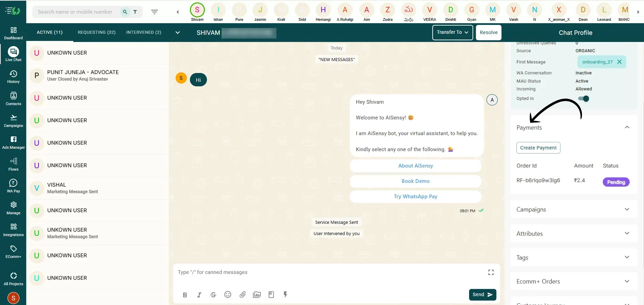The height and width of the screenshot is (305, 644).
Task: Collapse the Payments section
Action: click(627, 127)
